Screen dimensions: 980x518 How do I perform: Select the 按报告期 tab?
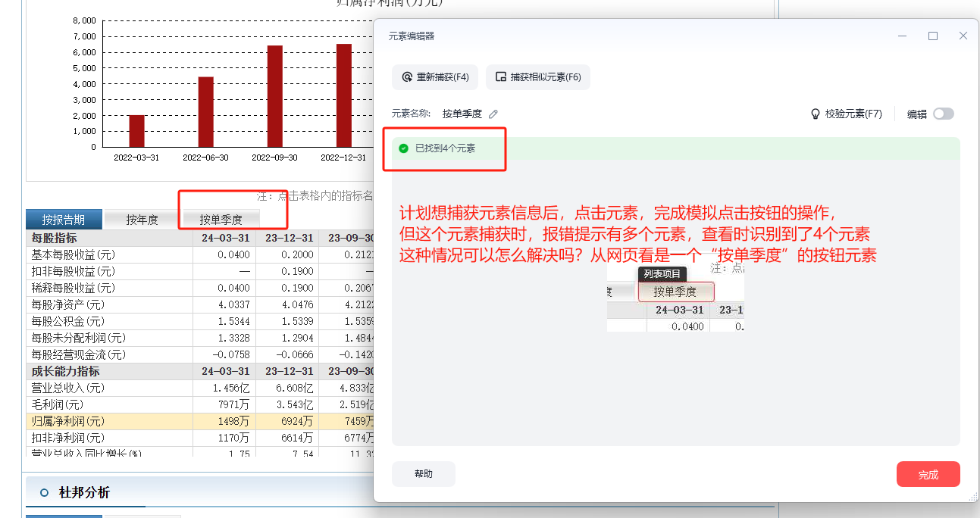pos(64,220)
